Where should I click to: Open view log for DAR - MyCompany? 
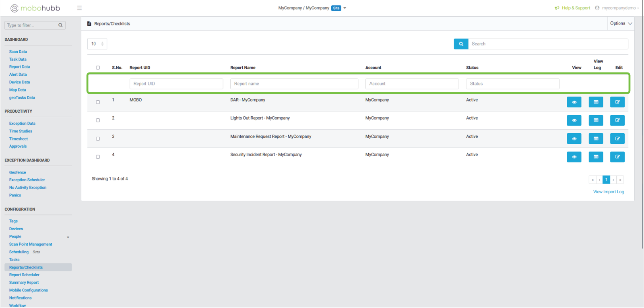[595, 102]
